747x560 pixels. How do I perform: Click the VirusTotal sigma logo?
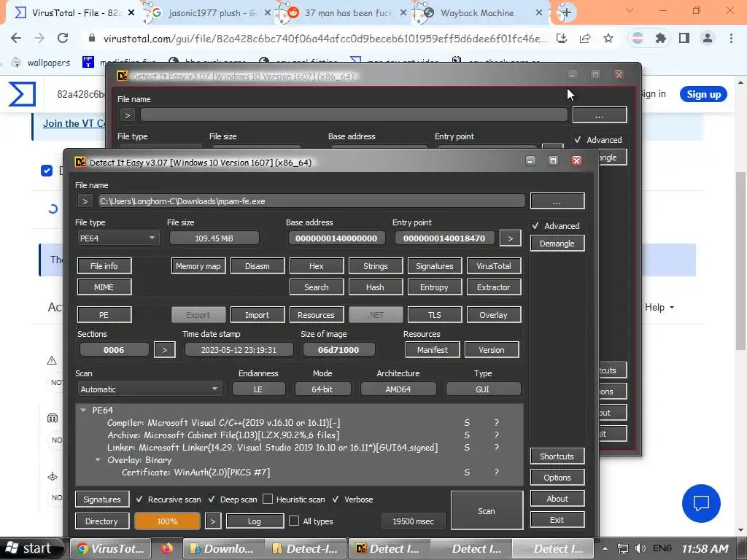pos(22,94)
